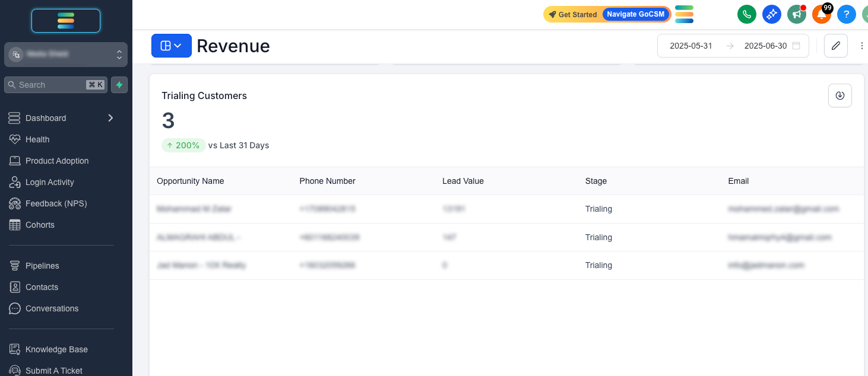Click the green lightning quick-action icon
The height and width of the screenshot is (376, 868).
pyautogui.click(x=119, y=85)
